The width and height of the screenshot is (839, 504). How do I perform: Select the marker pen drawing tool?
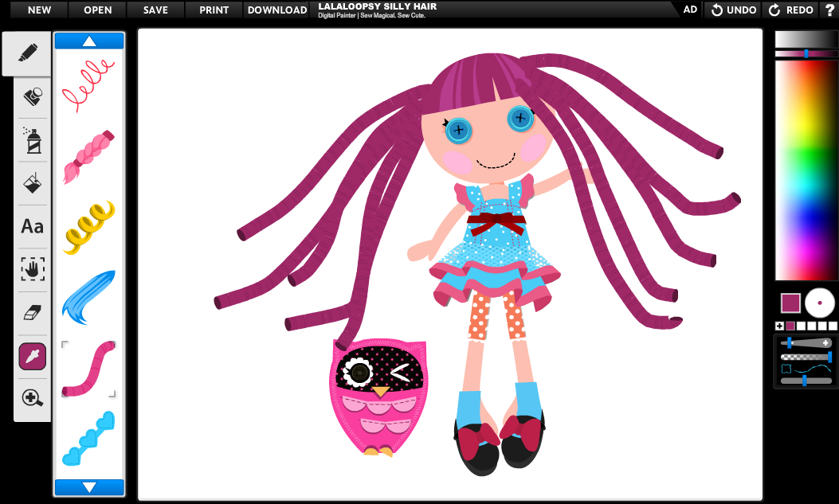point(27,53)
